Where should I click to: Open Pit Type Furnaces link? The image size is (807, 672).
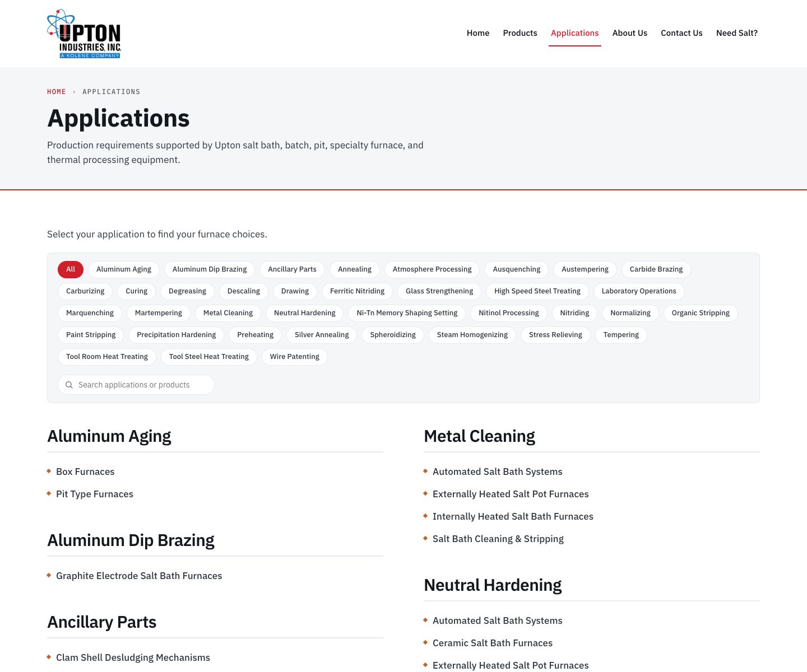[95, 494]
